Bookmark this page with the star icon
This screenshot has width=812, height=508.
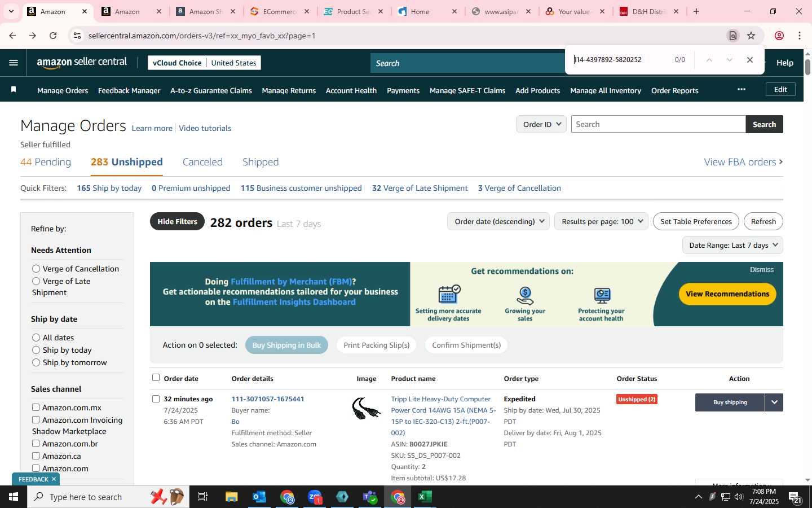pos(751,36)
